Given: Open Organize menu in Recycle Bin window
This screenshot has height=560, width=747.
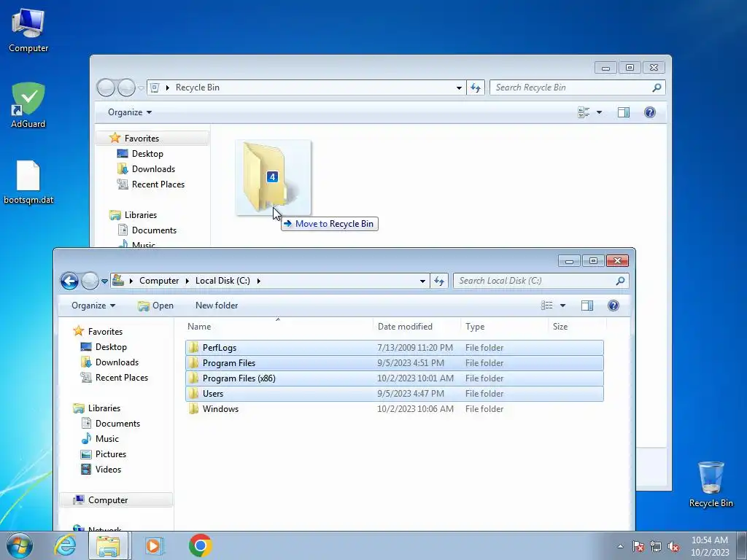Looking at the screenshot, I should pyautogui.click(x=130, y=112).
